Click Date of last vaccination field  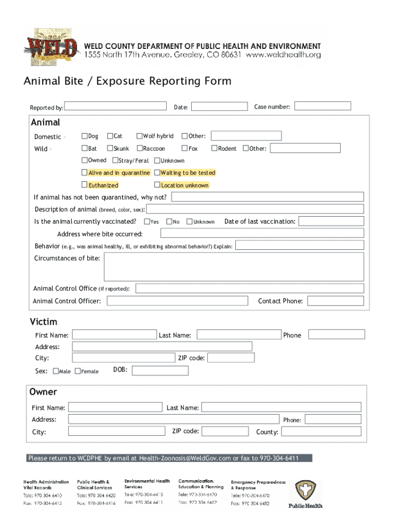(331, 221)
